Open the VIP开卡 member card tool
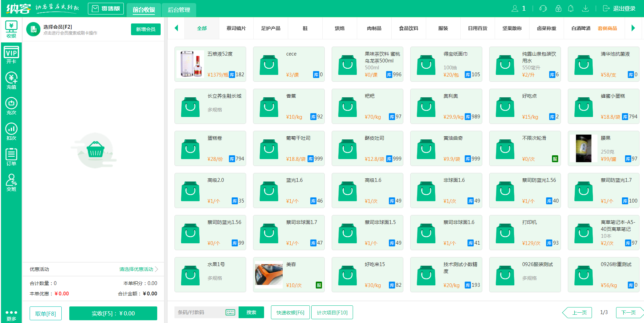Screen dimensions: 644x323 (x=11, y=55)
